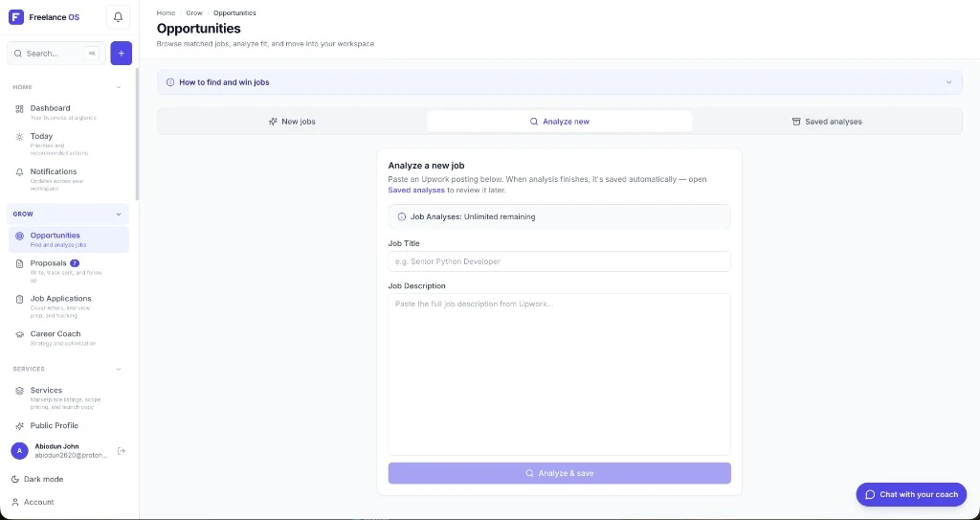Open Career Coach in the sidebar
The image size is (980, 520).
click(x=69, y=338)
